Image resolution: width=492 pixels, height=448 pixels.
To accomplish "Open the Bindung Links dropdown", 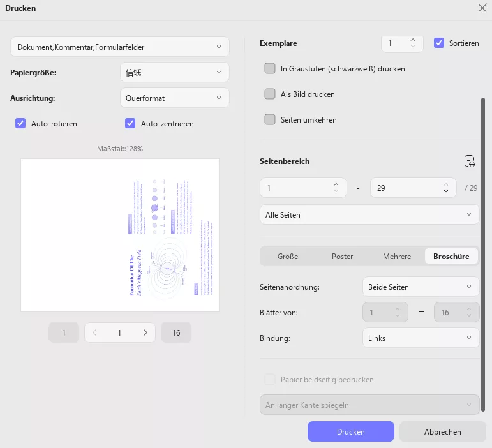I will pyautogui.click(x=420, y=338).
